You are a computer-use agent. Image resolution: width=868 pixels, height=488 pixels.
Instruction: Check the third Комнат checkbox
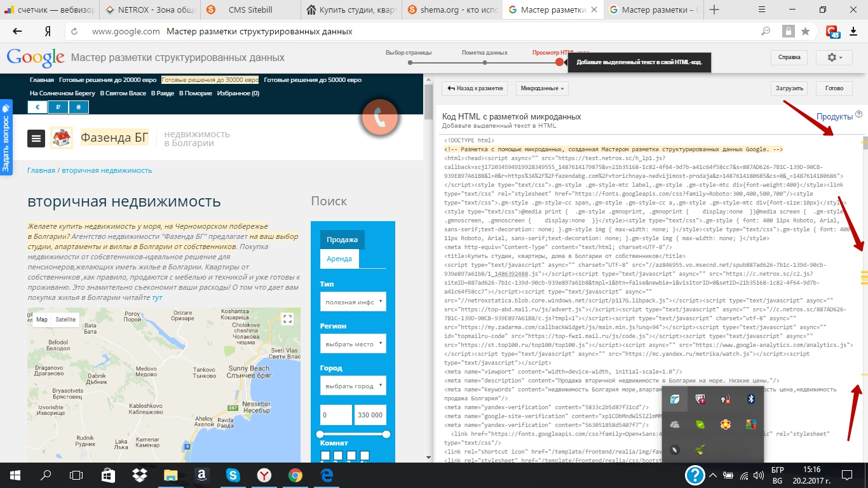coord(352,456)
